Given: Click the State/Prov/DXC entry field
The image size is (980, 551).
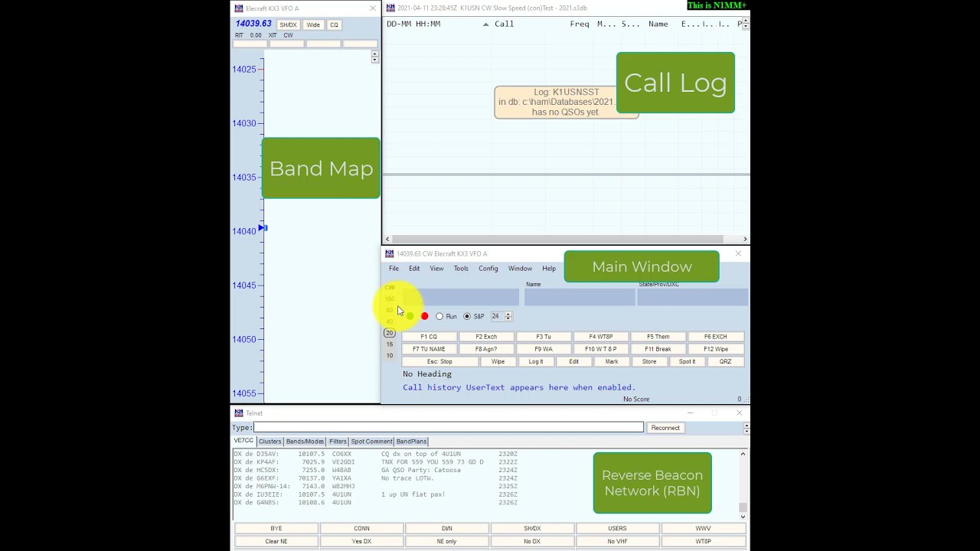Looking at the screenshot, I should tap(693, 297).
